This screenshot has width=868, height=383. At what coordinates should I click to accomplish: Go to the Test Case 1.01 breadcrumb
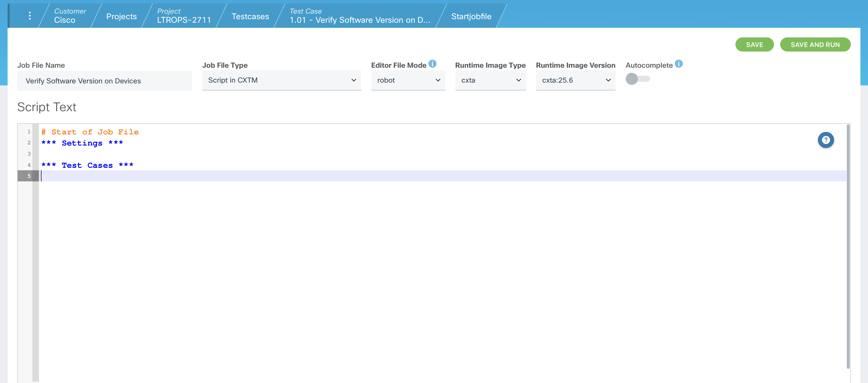(x=360, y=16)
